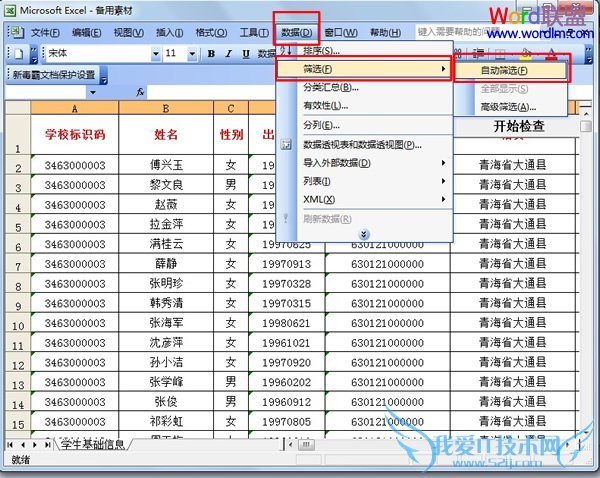Choose 分类汇总(B)... menu entry
Screen dimensions: 600x478
pos(364,87)
